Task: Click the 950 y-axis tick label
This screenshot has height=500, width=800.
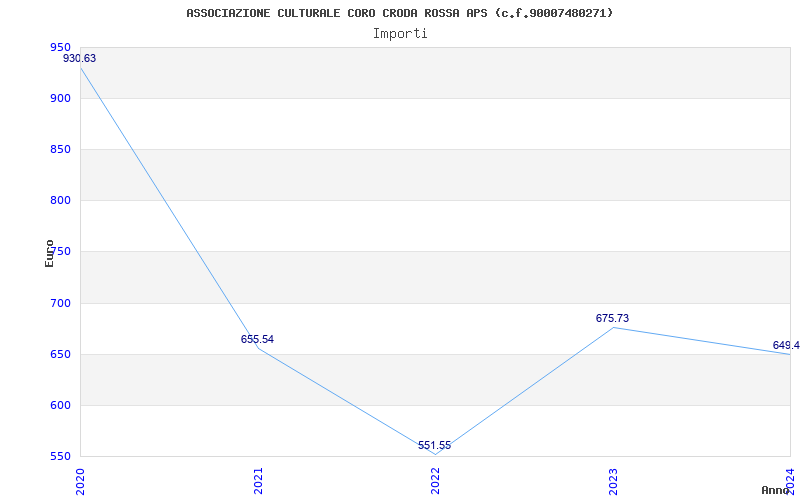Action: tap(60, 47)
